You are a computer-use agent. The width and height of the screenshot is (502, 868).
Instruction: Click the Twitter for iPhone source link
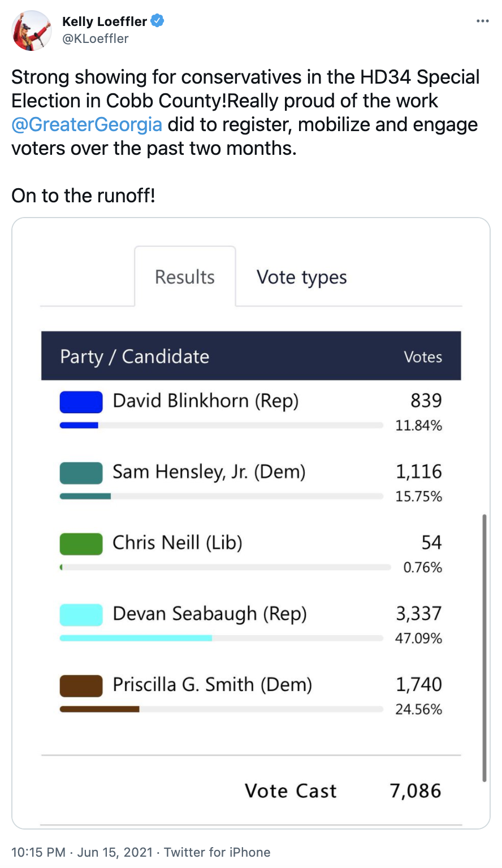(x=217, y=852)
